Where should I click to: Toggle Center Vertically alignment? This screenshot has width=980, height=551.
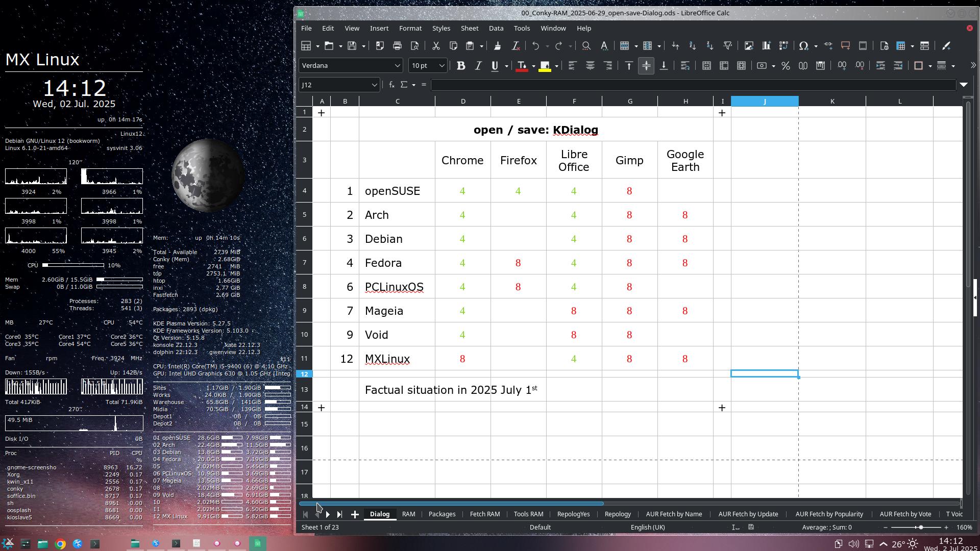646,66
